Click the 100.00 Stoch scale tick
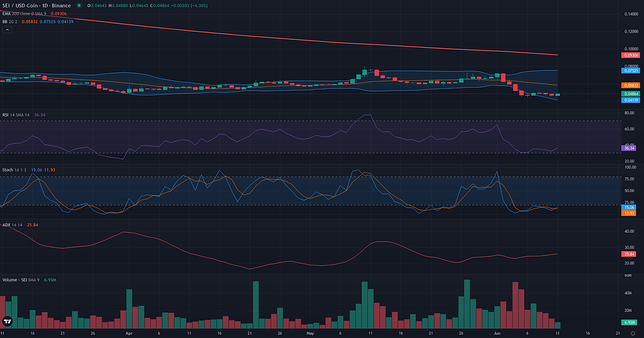The width and height of the screenshot is (644, 338). [x=630, y=167]
